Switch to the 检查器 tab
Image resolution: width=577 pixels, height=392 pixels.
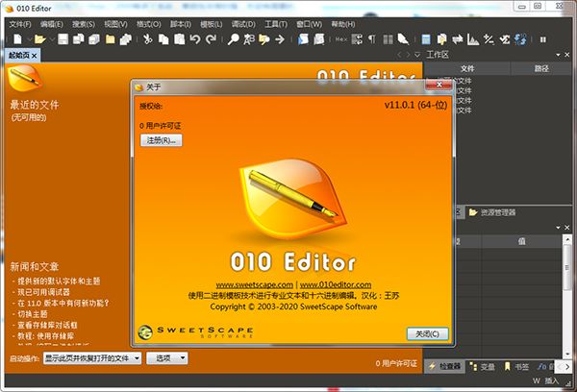click(x=445, y=366)
